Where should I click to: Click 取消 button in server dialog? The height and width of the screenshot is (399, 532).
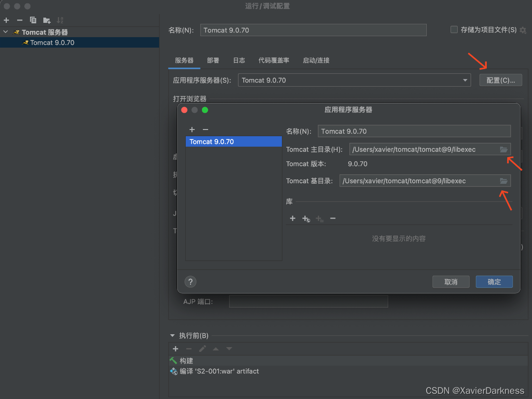tap(451, 281)
